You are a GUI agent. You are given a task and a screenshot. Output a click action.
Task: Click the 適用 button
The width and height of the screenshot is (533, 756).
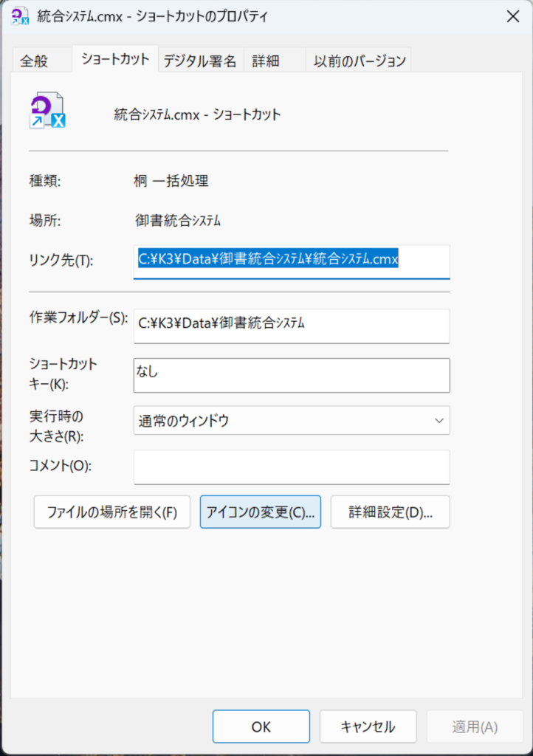[x=474, y=727]
